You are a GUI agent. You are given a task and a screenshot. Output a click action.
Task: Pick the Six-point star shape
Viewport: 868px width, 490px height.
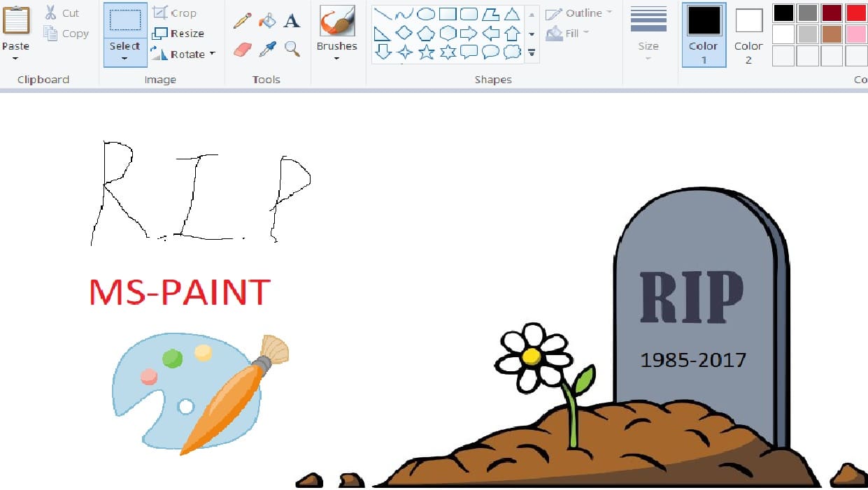click(447, 52)
